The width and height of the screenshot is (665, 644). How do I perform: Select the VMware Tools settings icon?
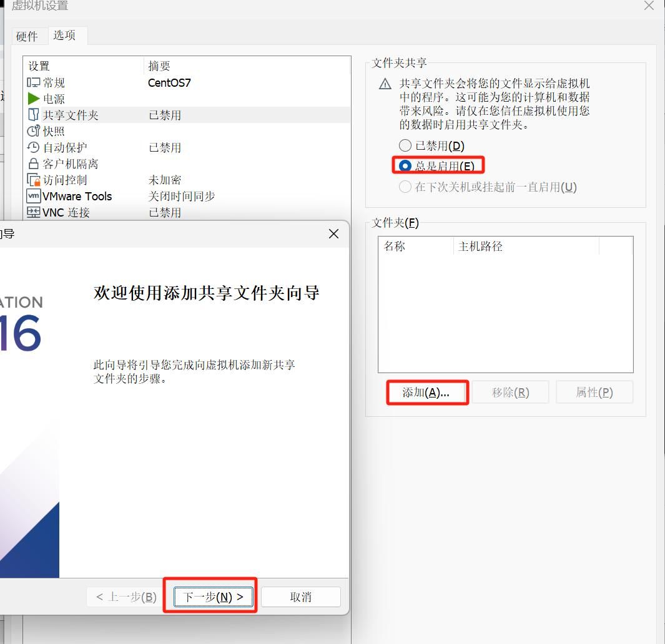32,196
